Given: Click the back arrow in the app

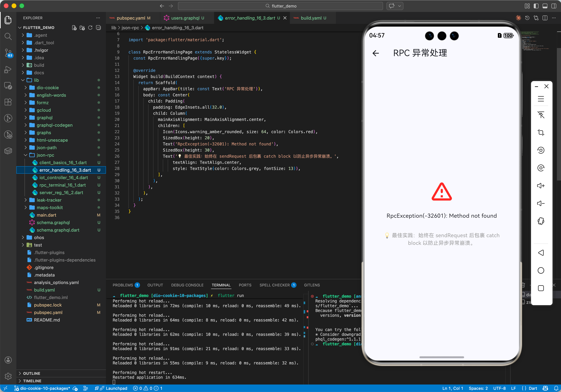Looking at the screenshot, I should point(376,53).
